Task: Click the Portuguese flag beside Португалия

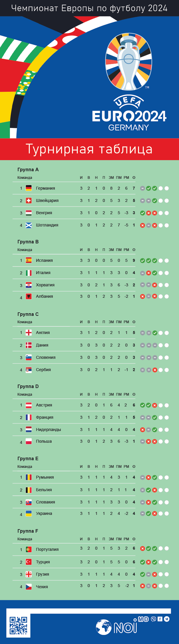Action: [29, 549]
